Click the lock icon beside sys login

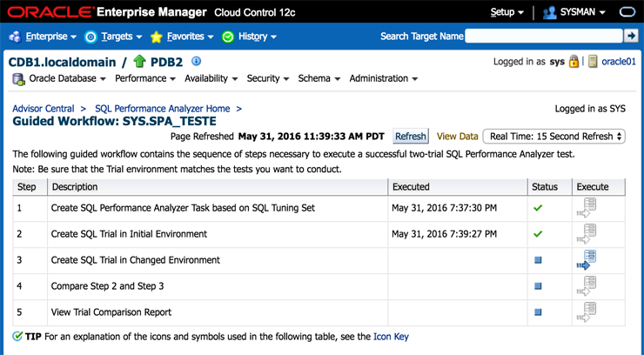(x=574, y=62)
